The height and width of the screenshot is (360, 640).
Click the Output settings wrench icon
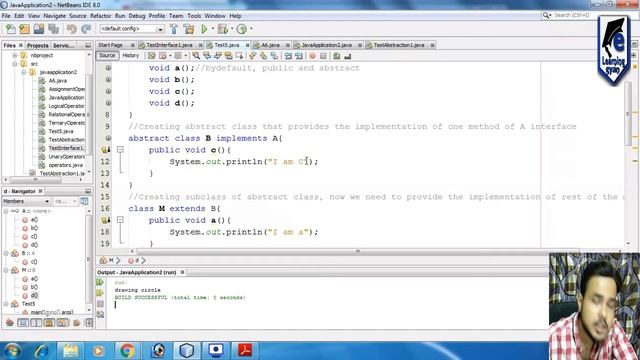[100, 314]
